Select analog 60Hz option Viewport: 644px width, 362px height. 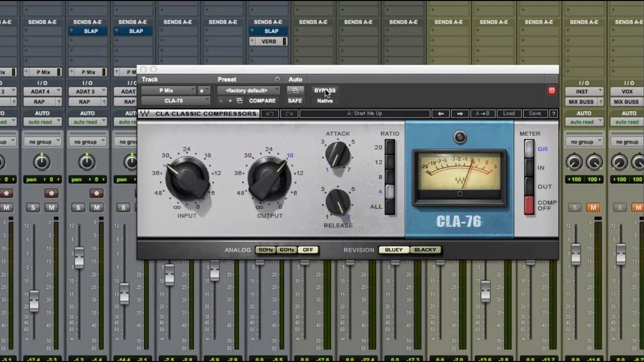[x=287, y=250]
